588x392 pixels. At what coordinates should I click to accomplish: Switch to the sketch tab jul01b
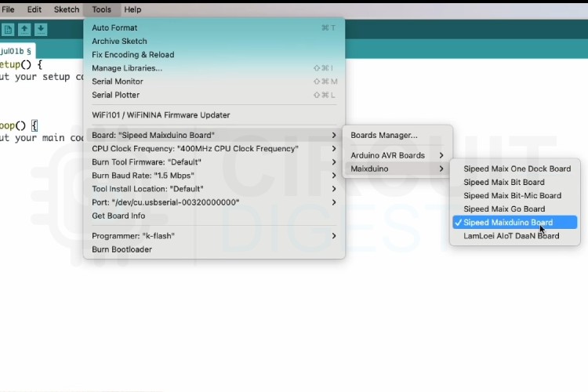coord(16,51)
